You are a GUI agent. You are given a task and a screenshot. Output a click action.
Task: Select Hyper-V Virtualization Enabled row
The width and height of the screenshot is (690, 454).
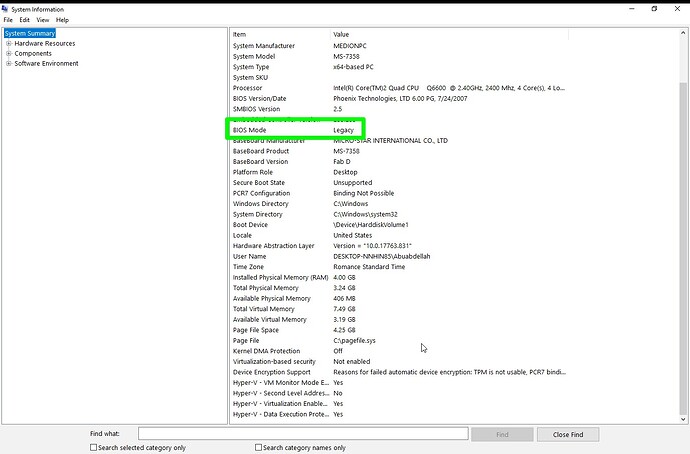coord(400,404)
